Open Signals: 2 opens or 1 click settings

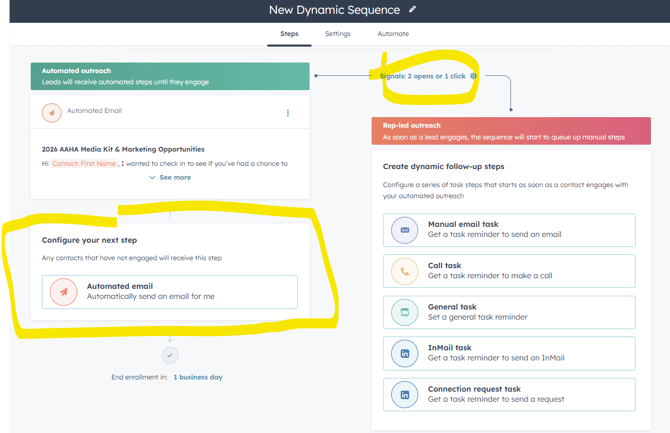coord(423,75)
